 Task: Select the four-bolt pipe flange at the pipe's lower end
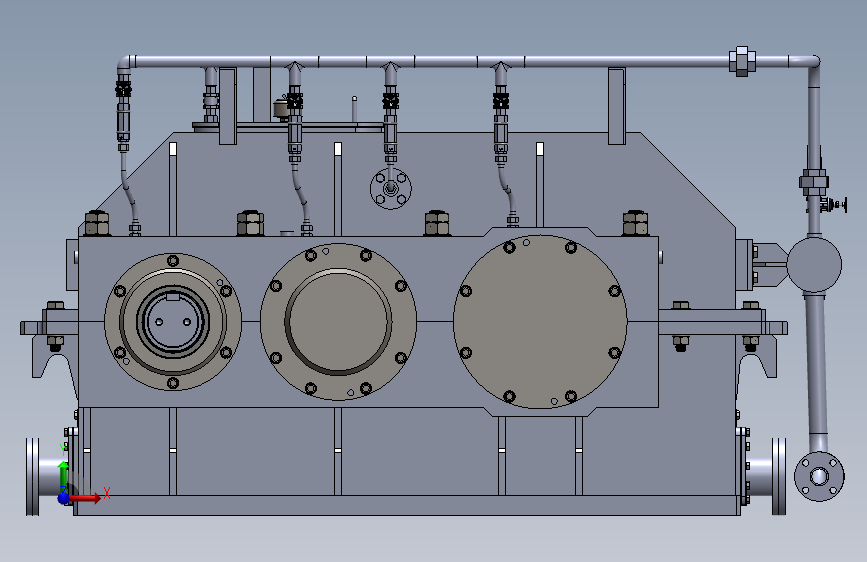(819, 476)
